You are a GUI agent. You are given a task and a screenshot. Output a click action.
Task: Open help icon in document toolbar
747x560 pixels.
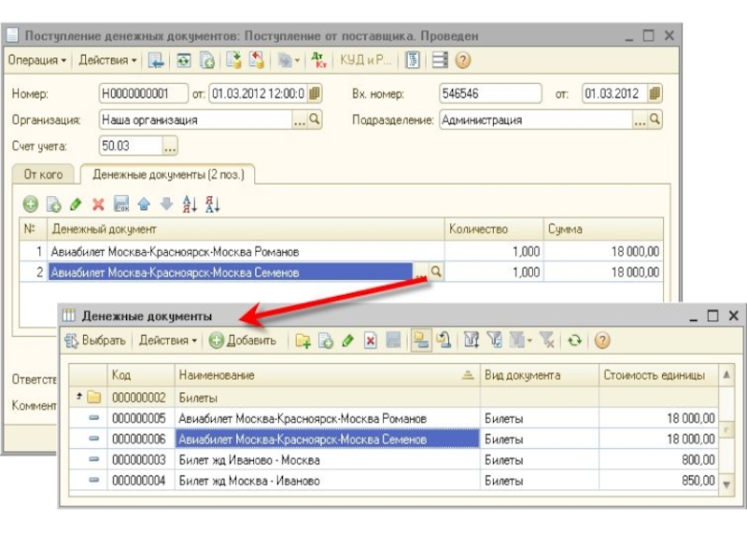point(462,61)
